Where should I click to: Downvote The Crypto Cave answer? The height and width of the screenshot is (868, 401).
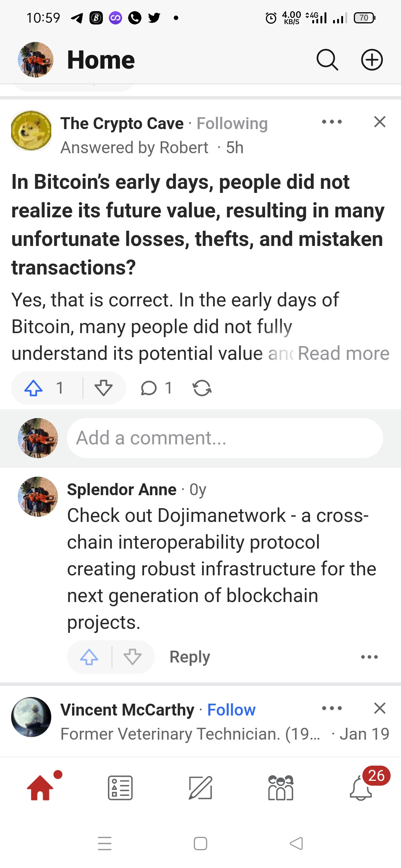tap(104, 388)
